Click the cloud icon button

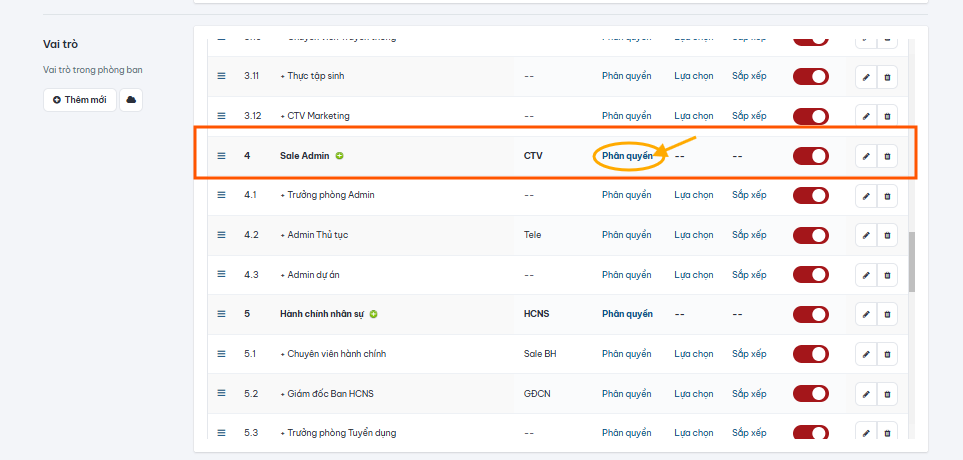point(131,99)
